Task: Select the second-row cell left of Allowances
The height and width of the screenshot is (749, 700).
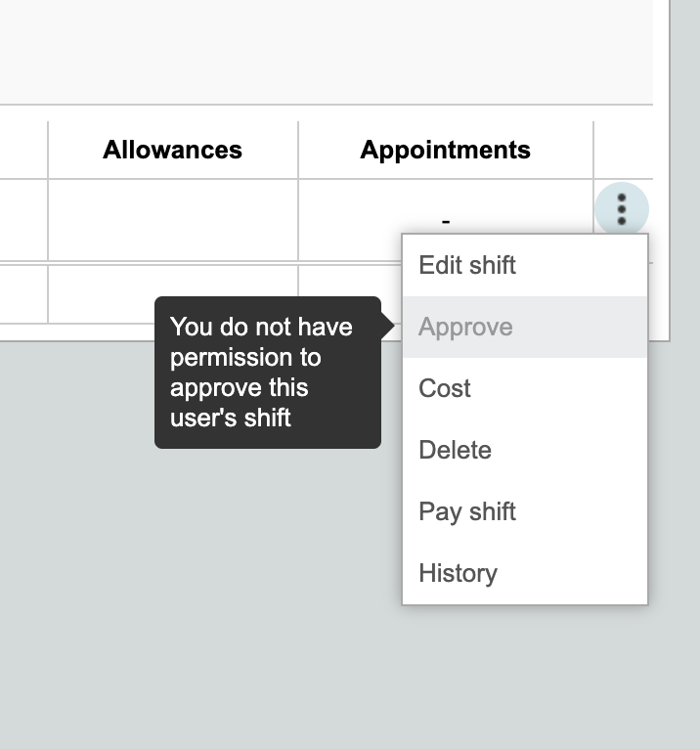Action: click(23, 294)
